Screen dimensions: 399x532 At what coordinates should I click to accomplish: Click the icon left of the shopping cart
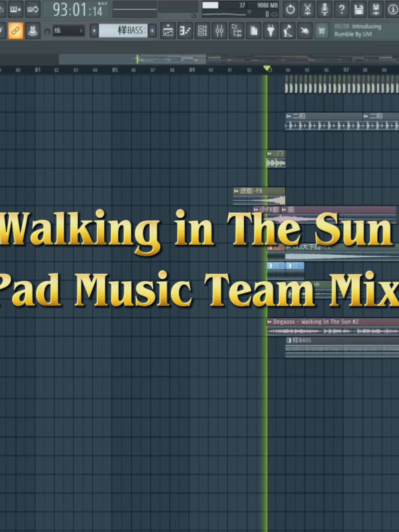(x=305, y=31)
